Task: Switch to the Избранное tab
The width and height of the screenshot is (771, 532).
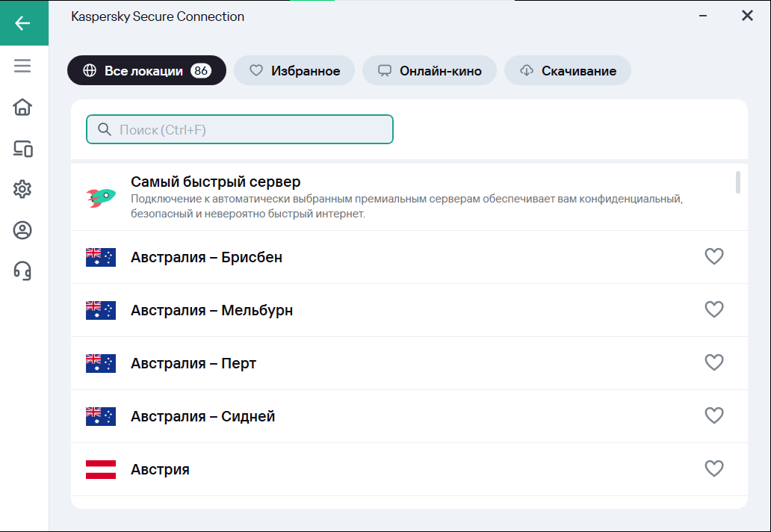Action: click(294, 71)
